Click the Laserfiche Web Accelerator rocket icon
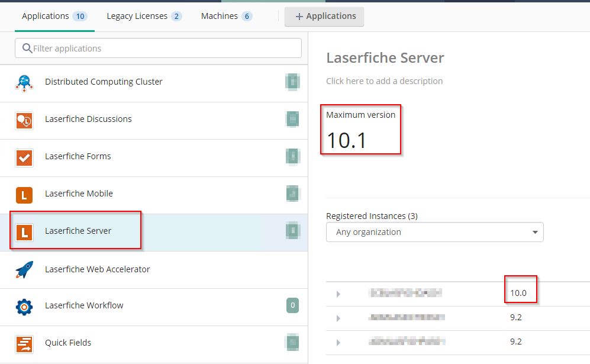The height and width of the screenshot is (364, 590). (24, 269)
